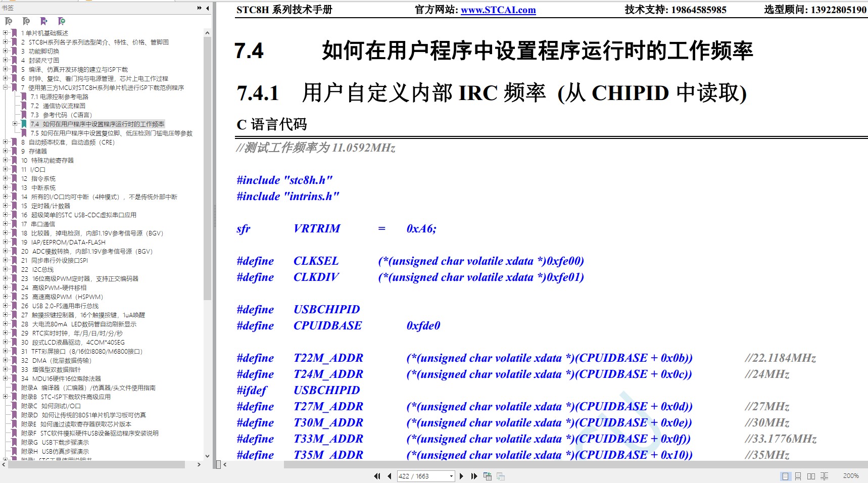Open bookmark 18 比较器, 掉电检测
This screenshot has width=868, height=483.
[x=92, y=233]
